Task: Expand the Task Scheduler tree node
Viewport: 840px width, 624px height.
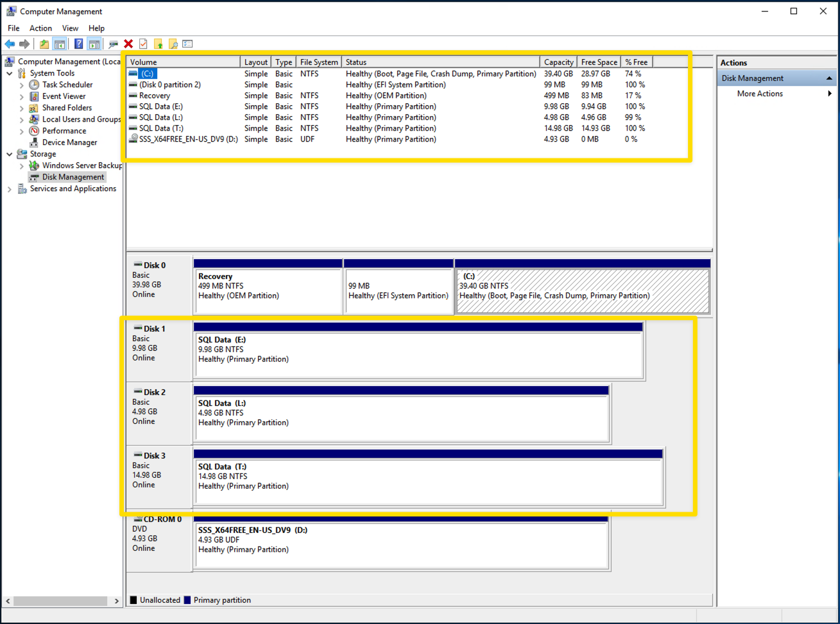Action: (x=22, y=85)
